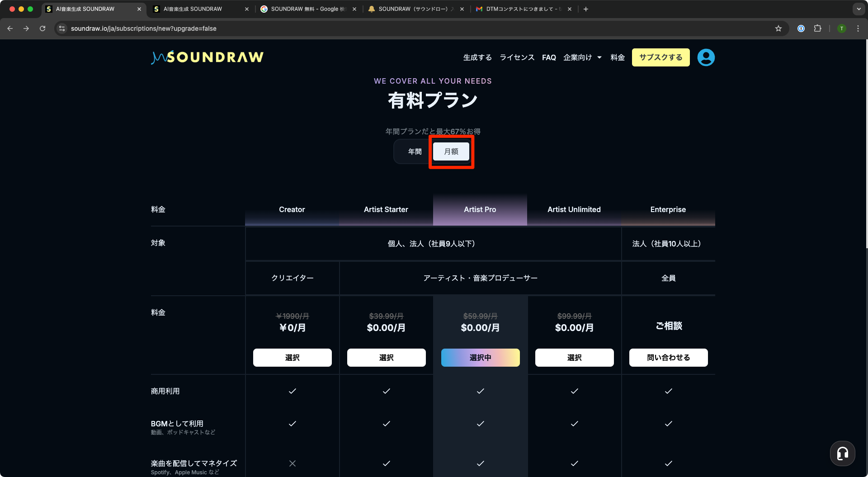This screenshot has width=868, height=477.
Task: Reload the page
Action: point(42,28)
